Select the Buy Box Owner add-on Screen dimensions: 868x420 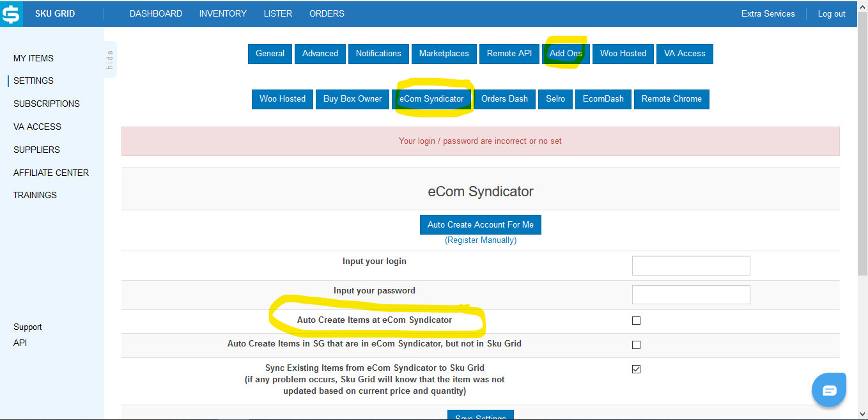(x=352, y=99)
